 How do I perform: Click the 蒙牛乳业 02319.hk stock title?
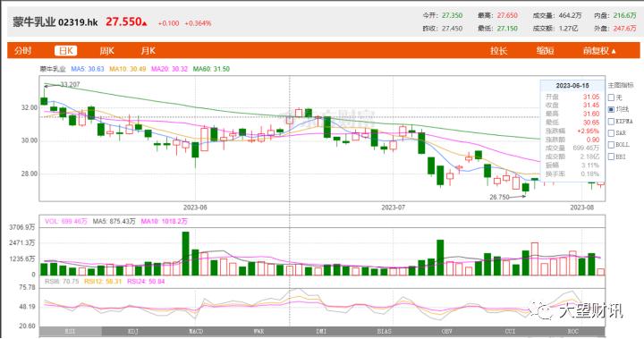pos(55,22)
